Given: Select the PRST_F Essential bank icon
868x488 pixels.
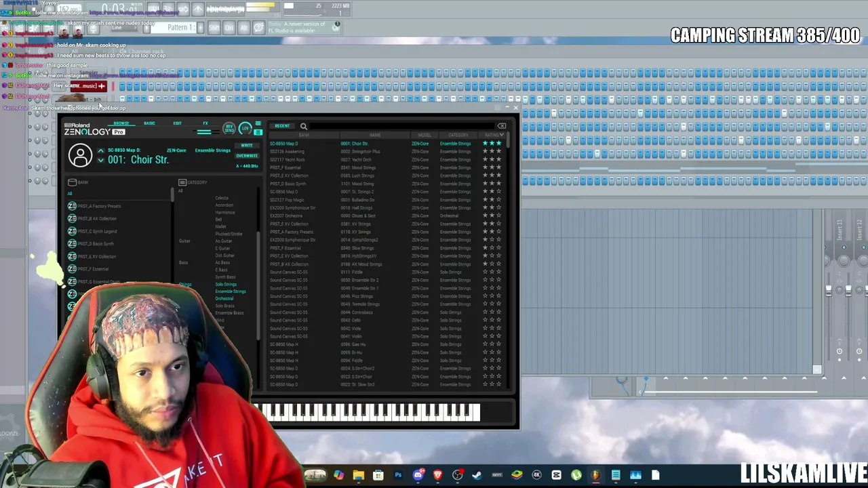Looking at the screenshot, I should click(72, 269).
